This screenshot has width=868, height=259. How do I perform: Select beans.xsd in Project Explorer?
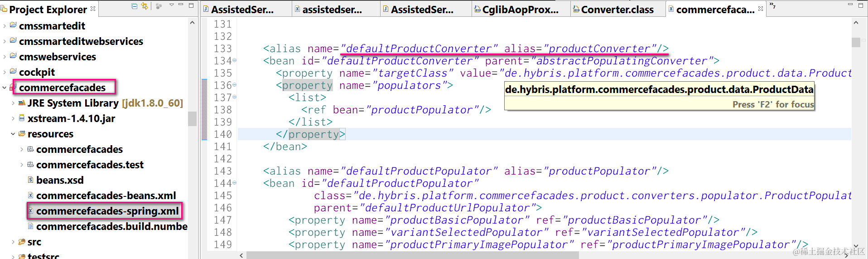[x=60, y=180]
